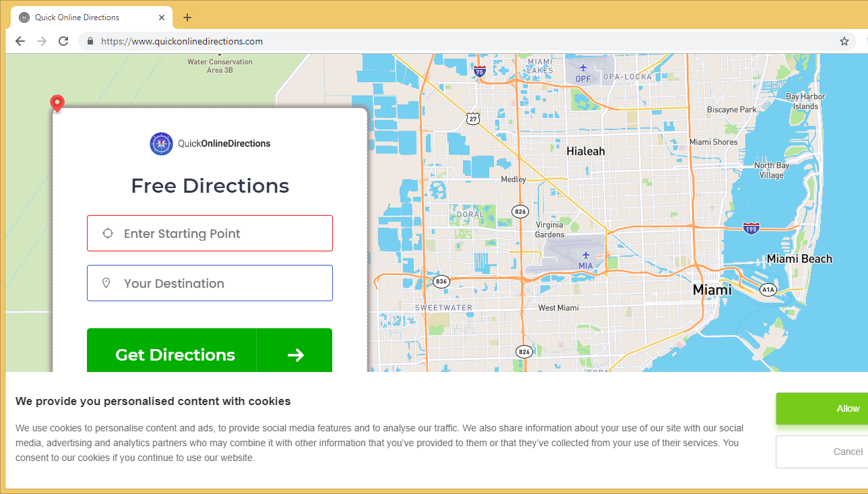Click the browser forward arrow

pos(42,41)
